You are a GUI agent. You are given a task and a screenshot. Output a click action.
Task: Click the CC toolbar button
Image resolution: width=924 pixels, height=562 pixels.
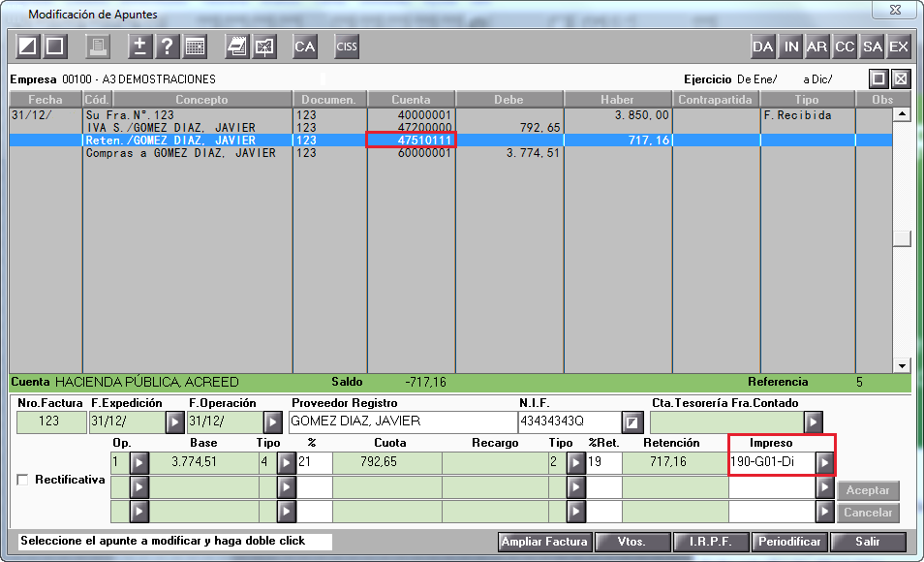click(x=845, y=46)
